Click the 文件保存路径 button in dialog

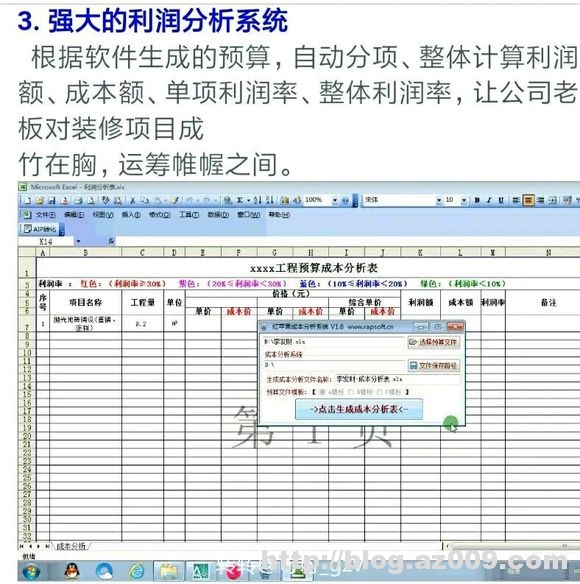434,365
